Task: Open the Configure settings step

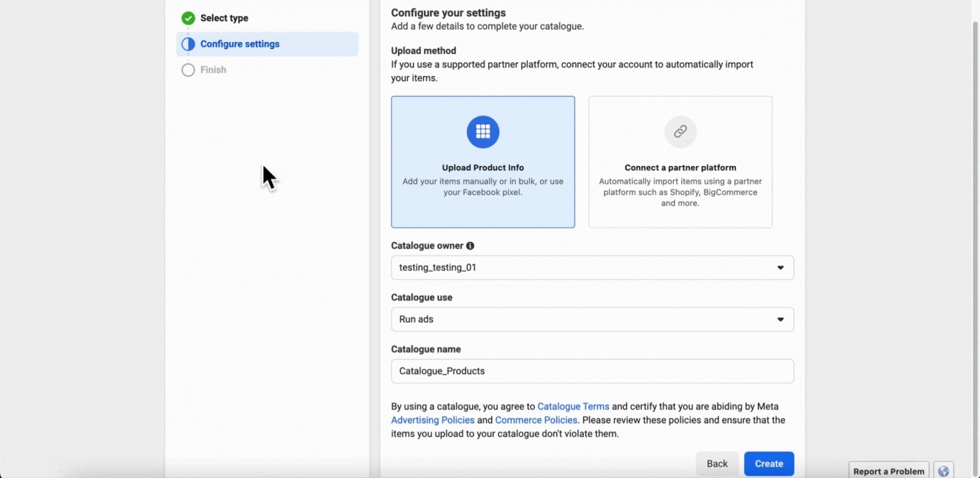Action: (x=267, y=44)
